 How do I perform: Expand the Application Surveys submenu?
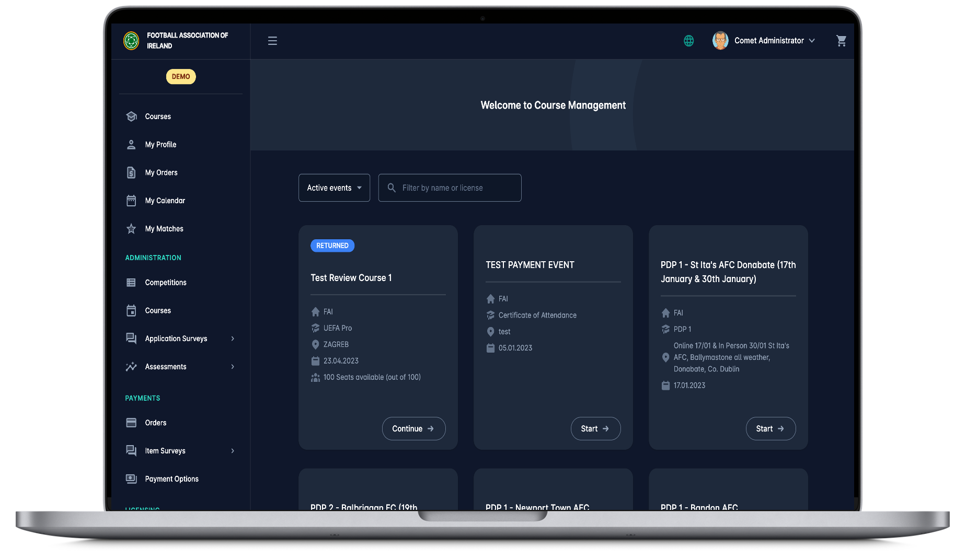(233, 339)
